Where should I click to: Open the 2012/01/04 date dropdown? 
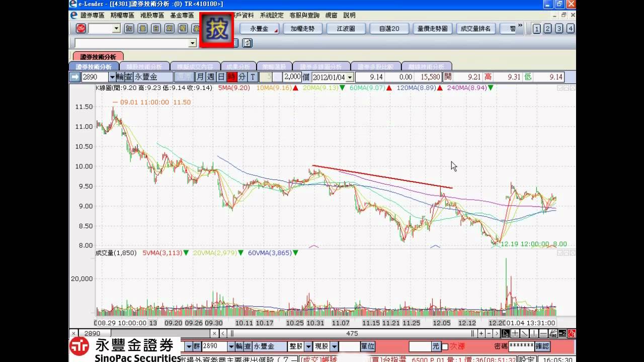click(x=350, y=77)
